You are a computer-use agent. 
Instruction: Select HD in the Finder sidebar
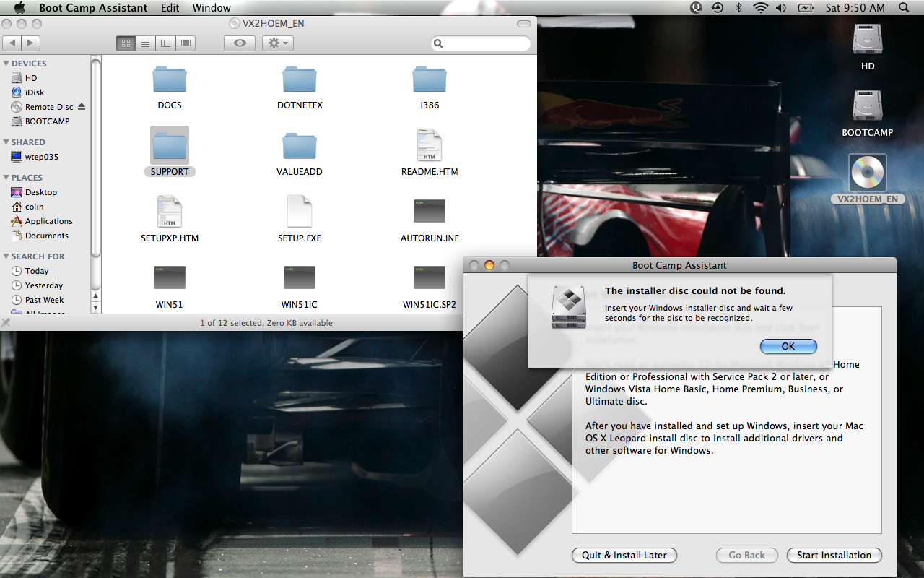[x=46, y=78]
